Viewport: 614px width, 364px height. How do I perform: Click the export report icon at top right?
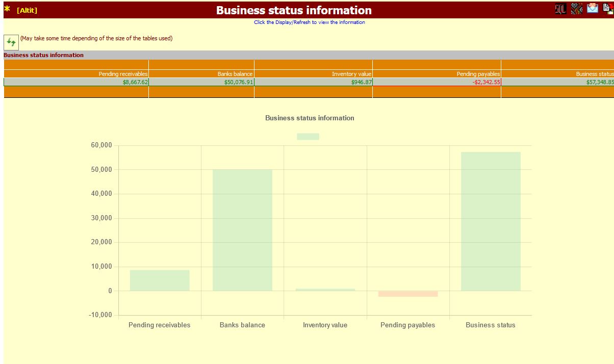(x=608, y=9)
